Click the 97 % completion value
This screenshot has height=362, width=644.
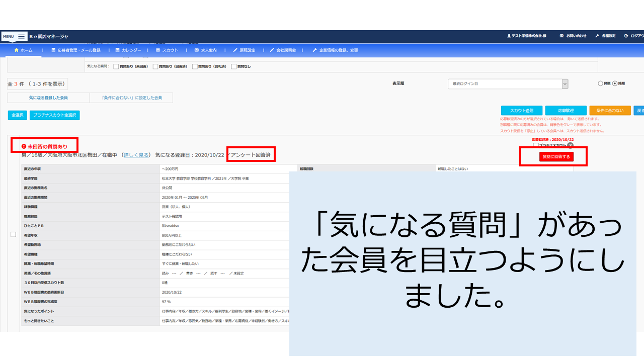pos(166,302)
